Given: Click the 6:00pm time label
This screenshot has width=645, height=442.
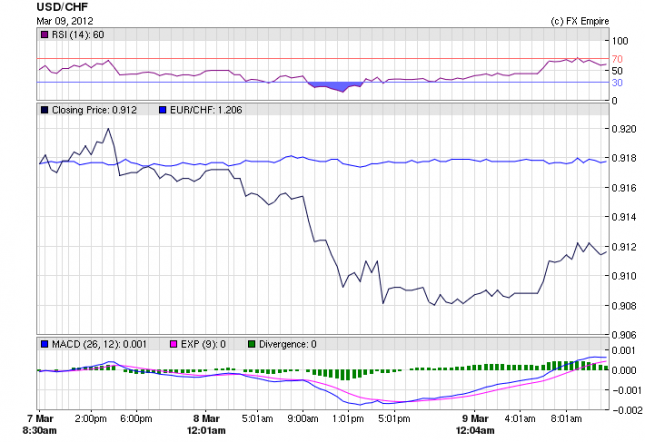Looking at the screenshot, I should coord(136,419).
